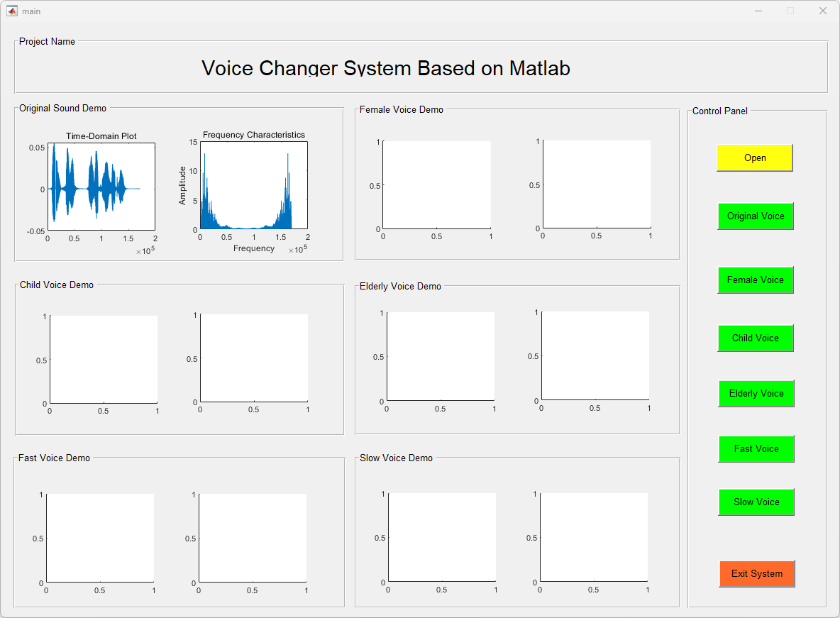Apply the Female Voice effect

[756, 280]
